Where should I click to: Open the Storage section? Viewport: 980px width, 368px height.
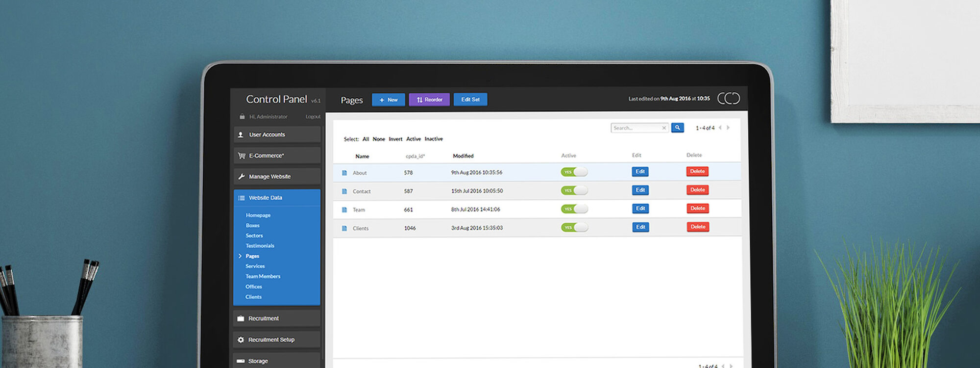277,361
